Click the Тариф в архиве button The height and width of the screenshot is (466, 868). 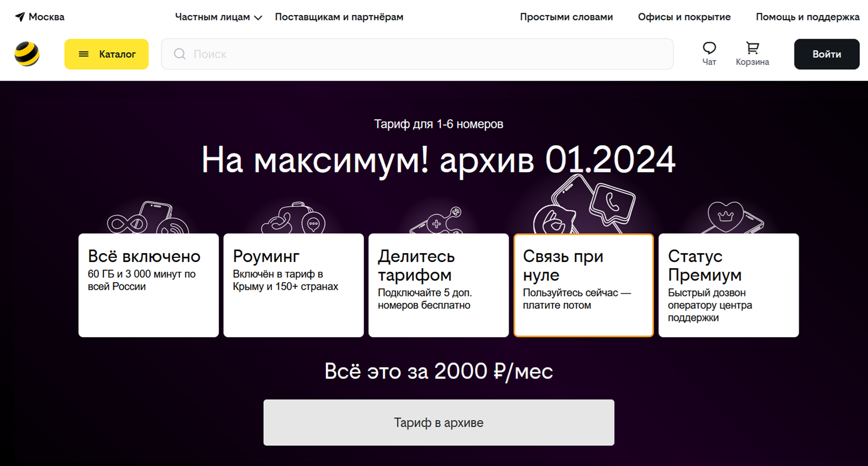coord(439,423)
